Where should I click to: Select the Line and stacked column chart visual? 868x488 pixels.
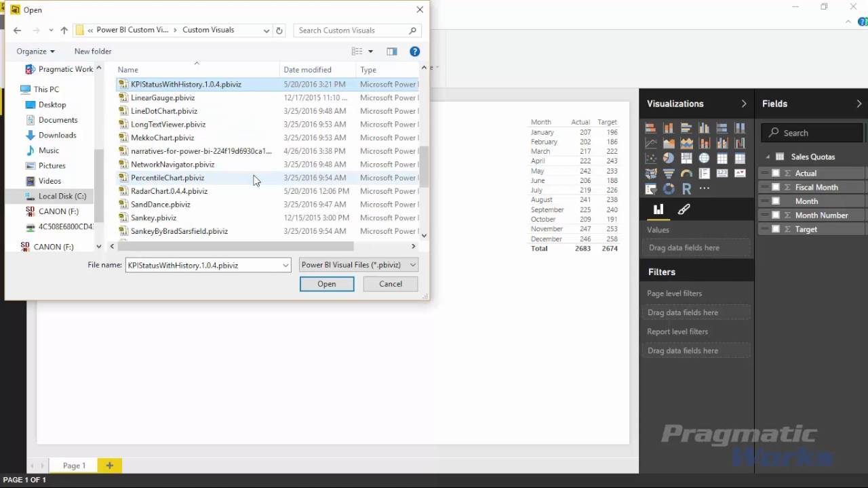(x=704, y=143)
